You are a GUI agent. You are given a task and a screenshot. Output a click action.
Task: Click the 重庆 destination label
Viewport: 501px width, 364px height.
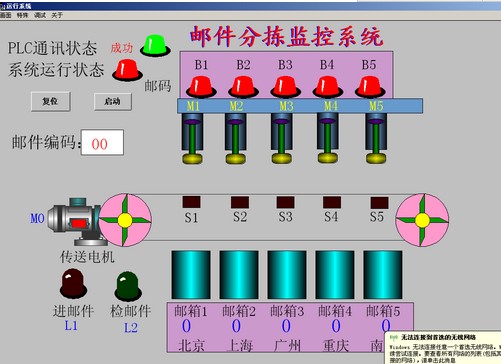(x=336, y=346)
